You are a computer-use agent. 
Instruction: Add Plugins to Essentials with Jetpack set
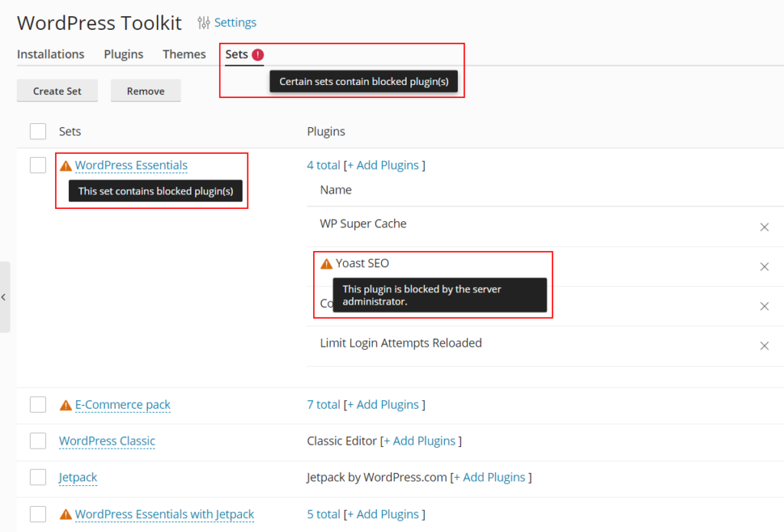pos(383,514)
